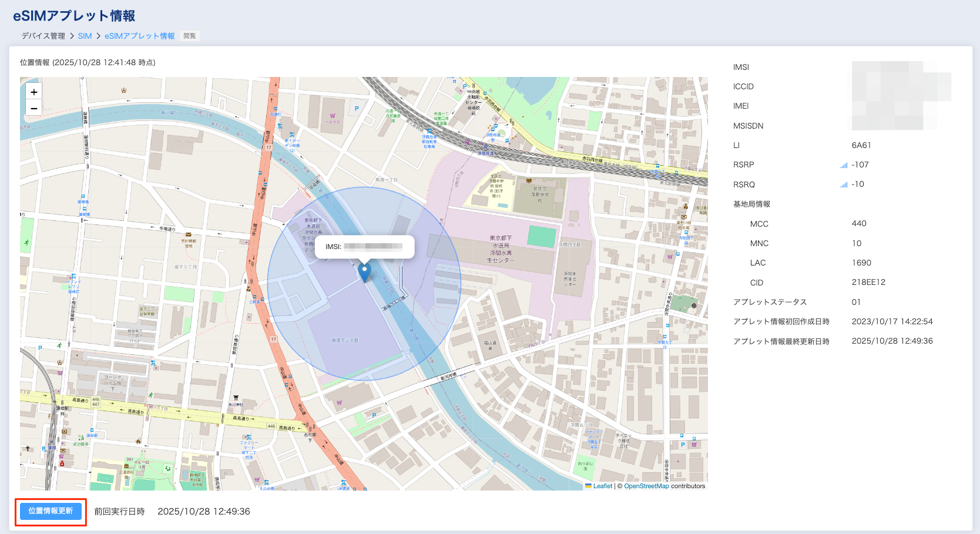Screen dimensions: 980x534
Task: Click the 閲覧 badge in the breadcrumb
Action: [190, 36]
